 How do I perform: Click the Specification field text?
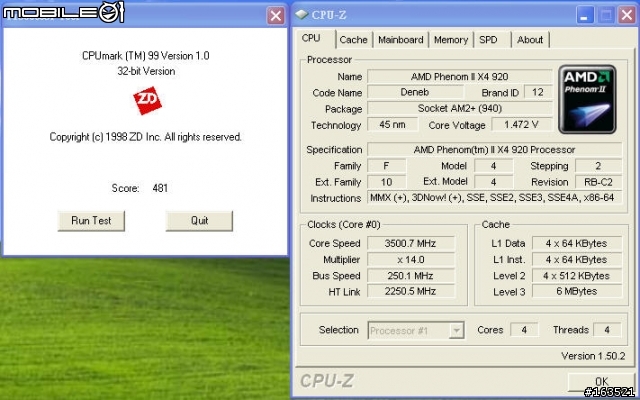pyautogui.click(x=494, y=149)
